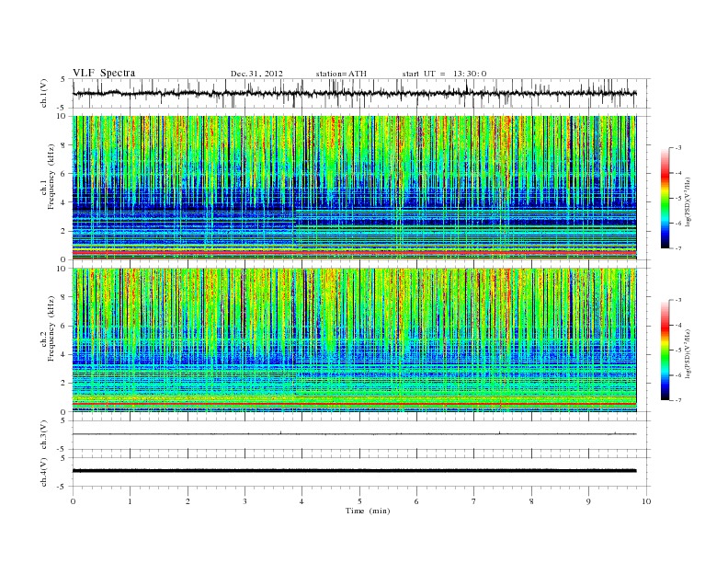Click inside the ch.1 voltage waveform panel
This screenshot has height=563, width=728.
(x=361, y=93)
